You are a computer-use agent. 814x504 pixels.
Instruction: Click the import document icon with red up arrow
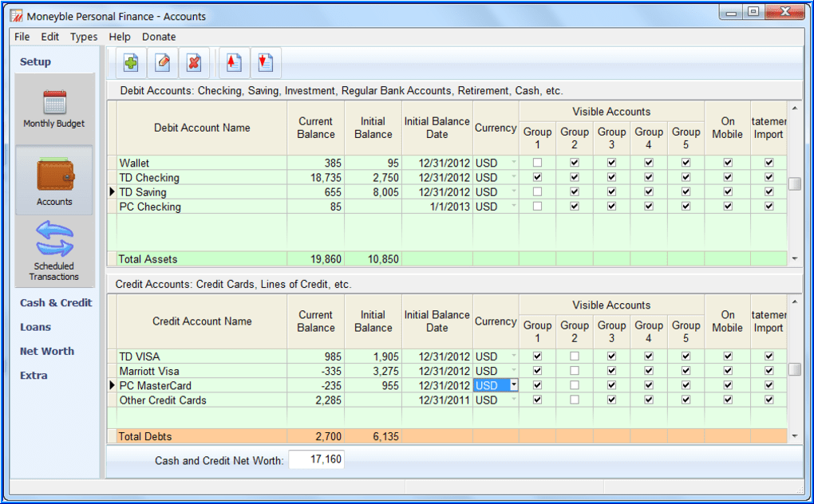pyautogui.click(x=232, y=62)
